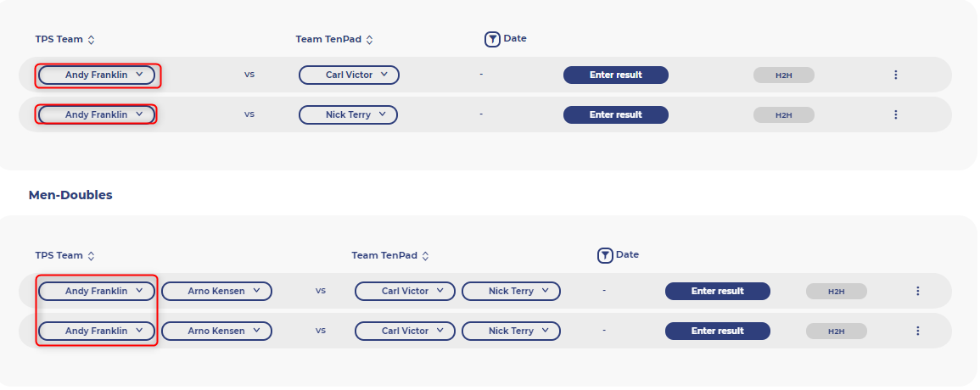Sort by Team TenPad in the Men-Doubles table
This screenshot has height=390, width=980.
click(426, 256)
